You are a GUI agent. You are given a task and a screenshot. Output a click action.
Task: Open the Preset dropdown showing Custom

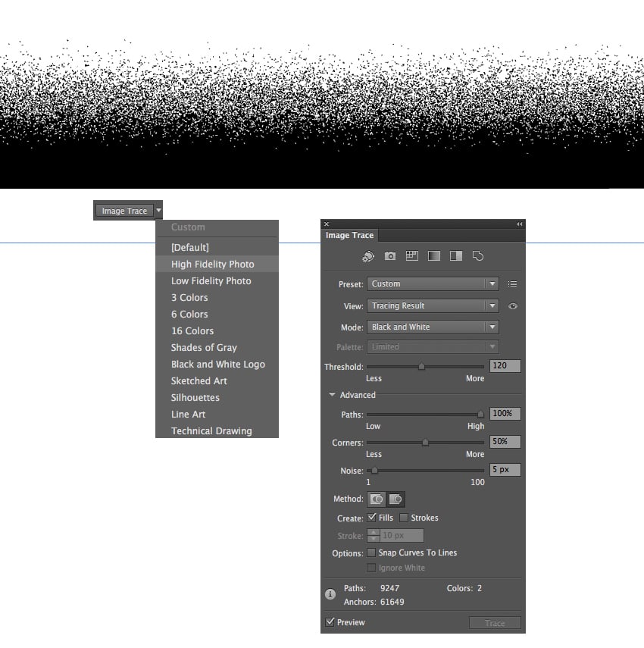click(x=433, y=284)
